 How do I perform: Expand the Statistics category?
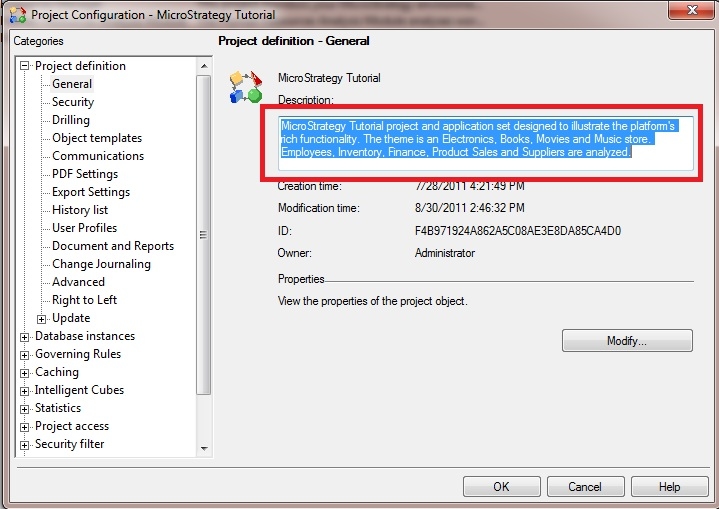(25, 409)
